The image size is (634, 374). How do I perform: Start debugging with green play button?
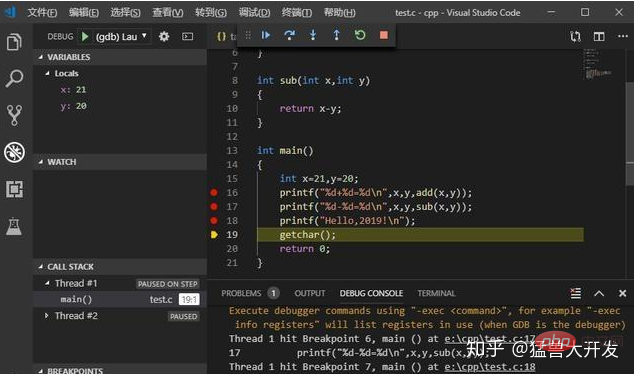point(85,36)
